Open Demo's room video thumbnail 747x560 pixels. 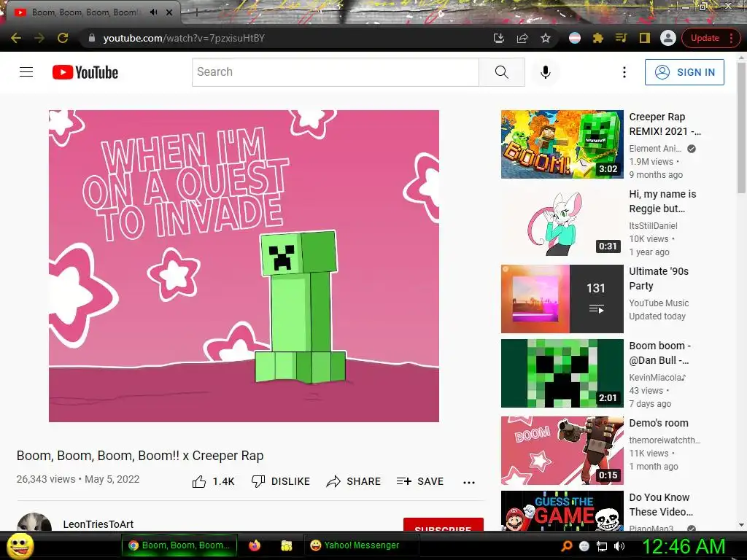[562, 451]
